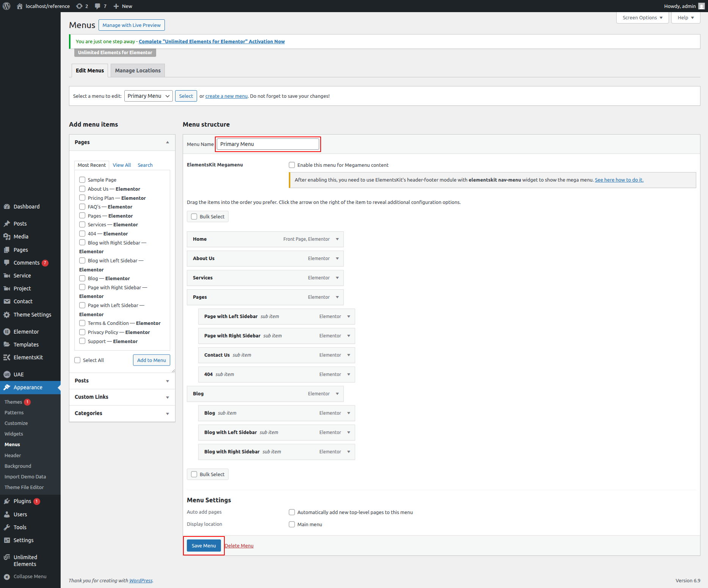Open Pages icon in sidebar
Image resolution: width=708 pixels, height=588 pixels.
coord(7,250)
